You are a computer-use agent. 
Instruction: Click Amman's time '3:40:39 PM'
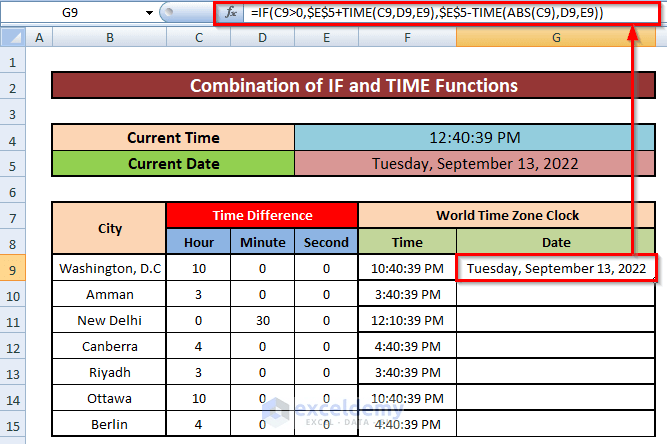point(407,294)
